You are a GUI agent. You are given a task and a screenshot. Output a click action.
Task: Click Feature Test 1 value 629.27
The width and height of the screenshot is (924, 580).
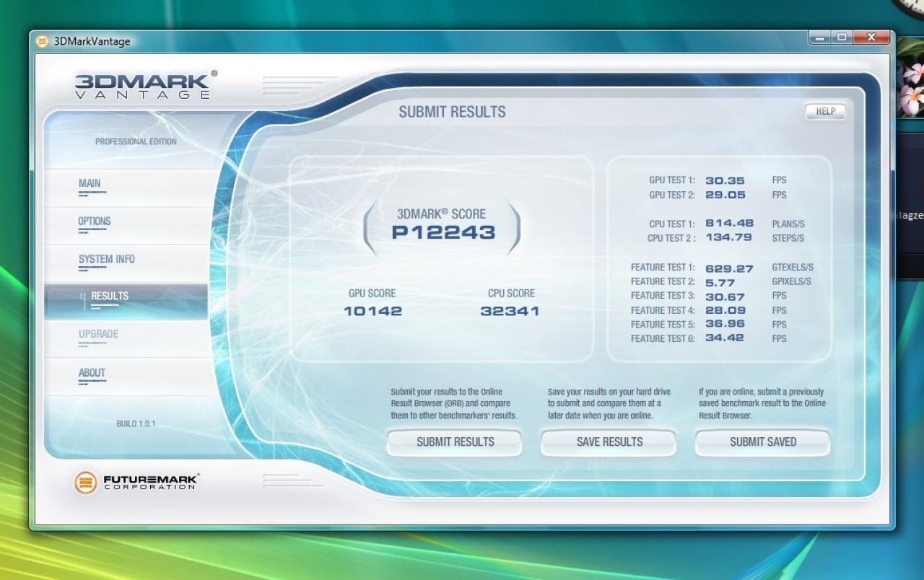[x=729, y=268]
